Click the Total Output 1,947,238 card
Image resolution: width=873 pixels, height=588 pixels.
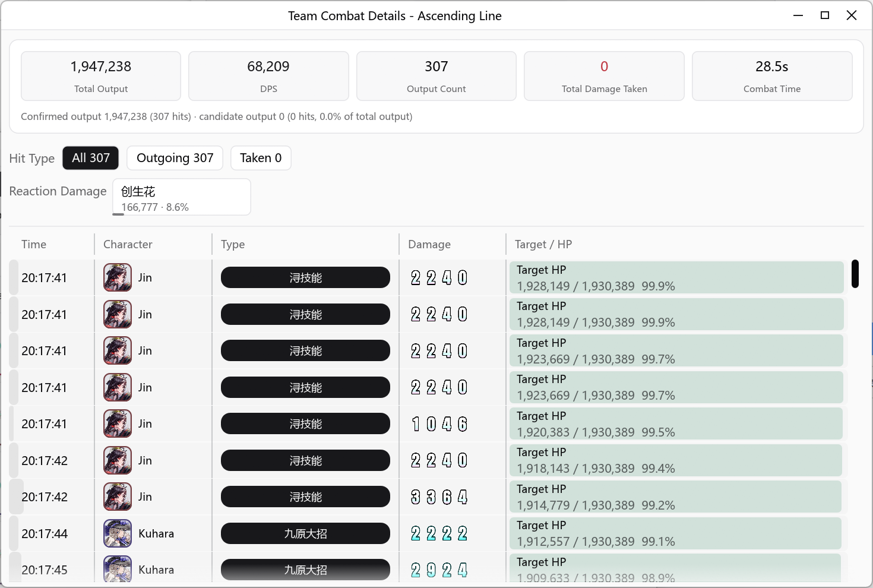(x=101, y=76)
